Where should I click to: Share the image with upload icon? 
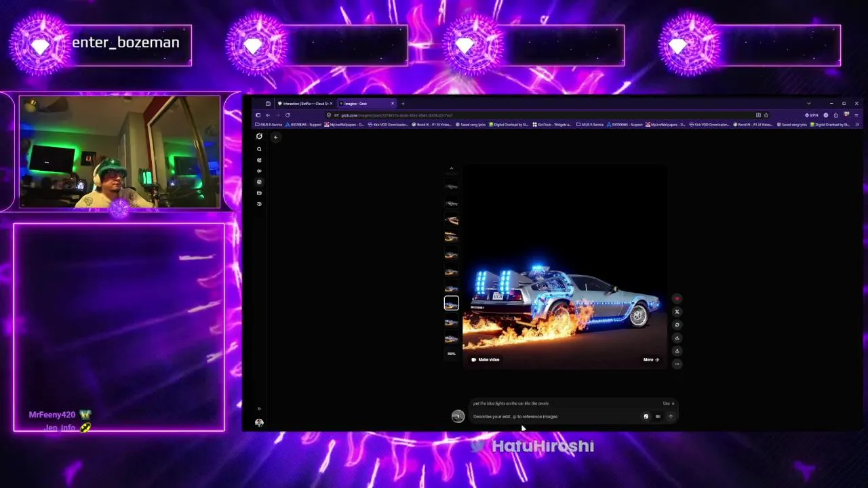pos(677,350)
